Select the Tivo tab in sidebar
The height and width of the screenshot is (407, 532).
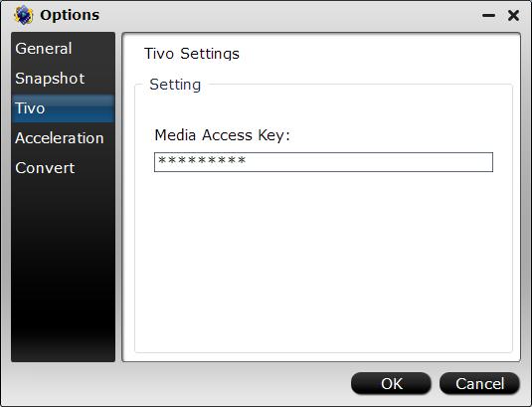click(63, 108)
